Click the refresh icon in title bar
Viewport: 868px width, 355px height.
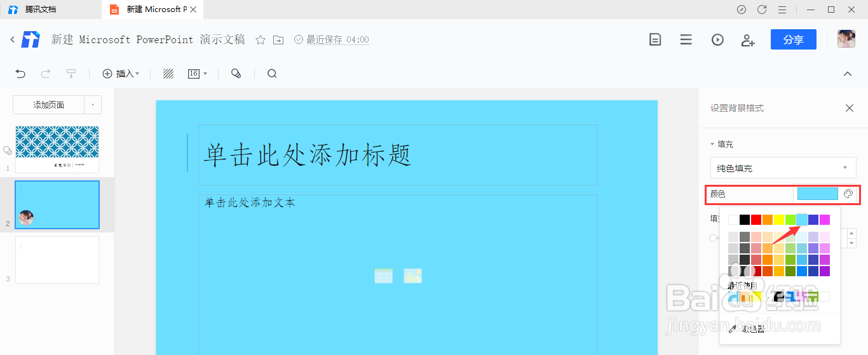coord(762,10)
